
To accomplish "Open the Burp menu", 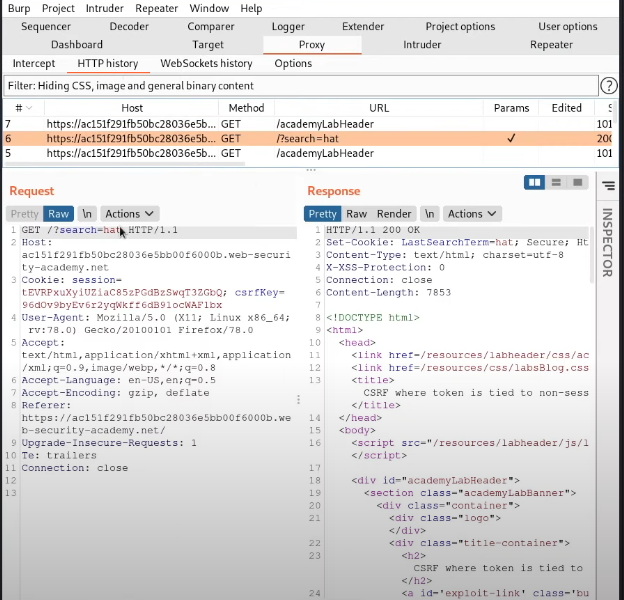I will coord(19,8).
